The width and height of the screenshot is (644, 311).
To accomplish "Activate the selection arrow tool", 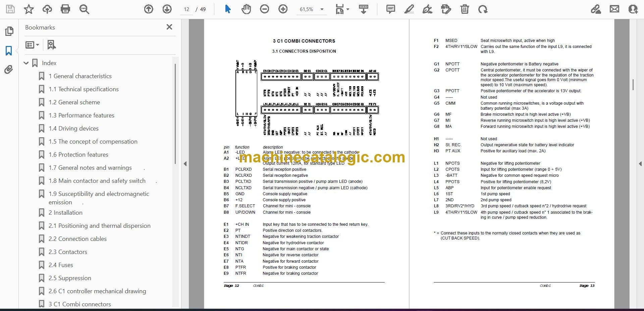I will pyautogui.click(x=228, y=9).
